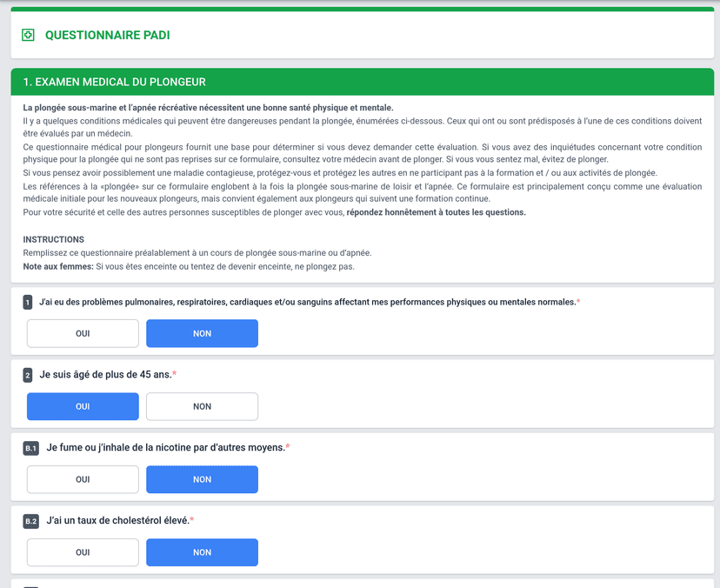Select OUI for the pulmonary problems question
The image size is (720, 588).
83,333
